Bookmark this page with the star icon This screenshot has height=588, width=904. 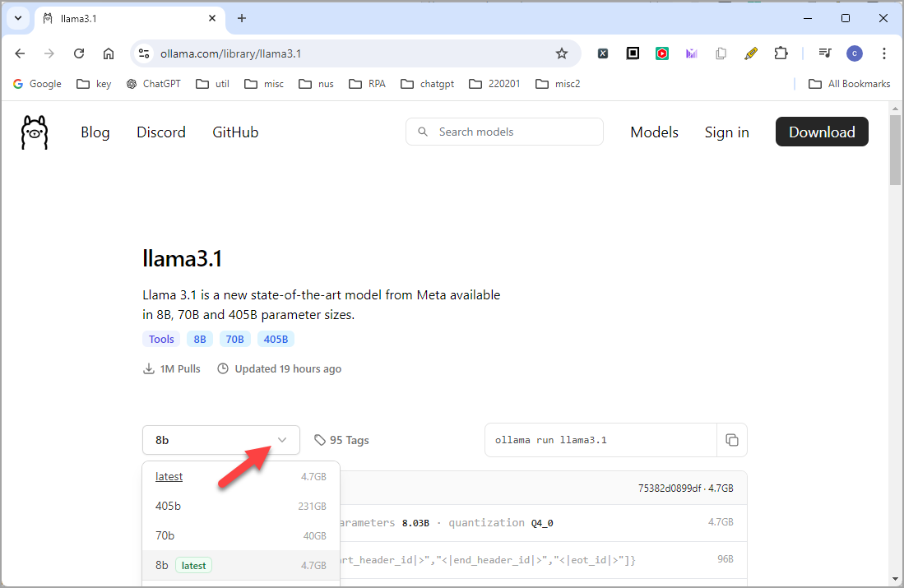point(562,53)
